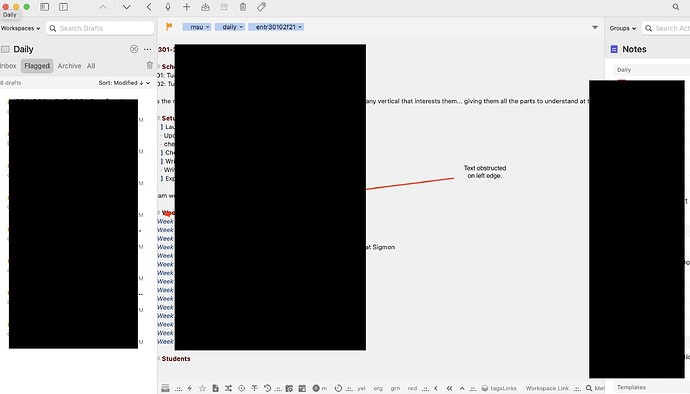
Task: Switch to the Archive tab
Action: pos(70,66)
